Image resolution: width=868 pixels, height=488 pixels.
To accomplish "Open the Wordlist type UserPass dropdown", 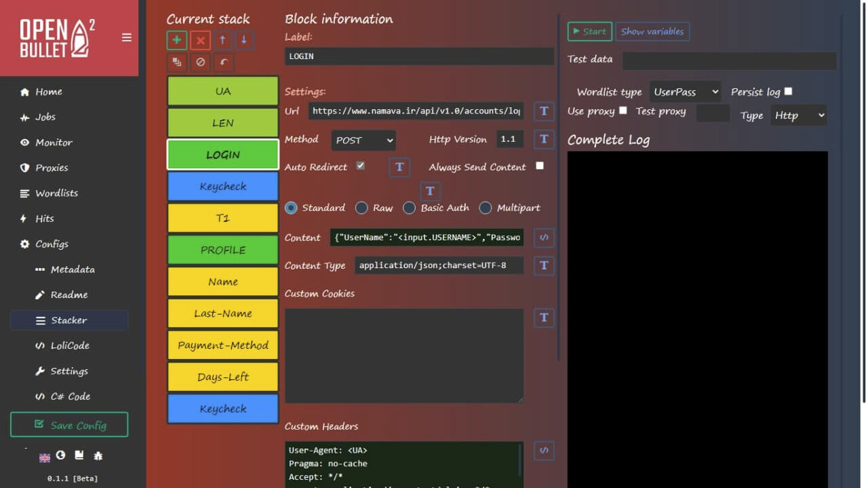I will point(685,92).
